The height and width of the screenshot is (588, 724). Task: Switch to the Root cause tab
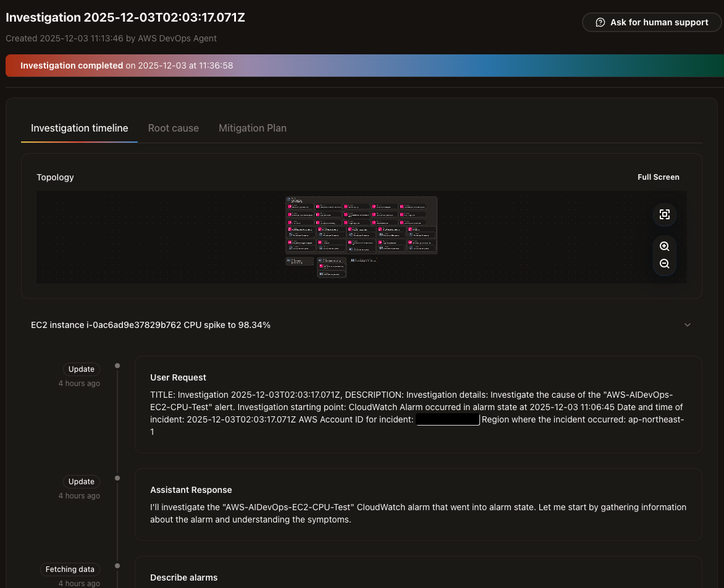(x=173, y=128)
